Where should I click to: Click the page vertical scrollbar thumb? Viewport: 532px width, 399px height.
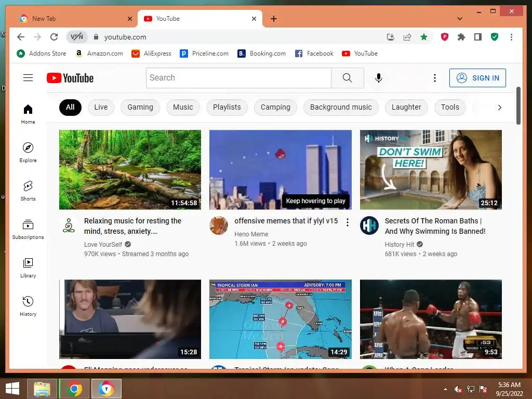518,105
